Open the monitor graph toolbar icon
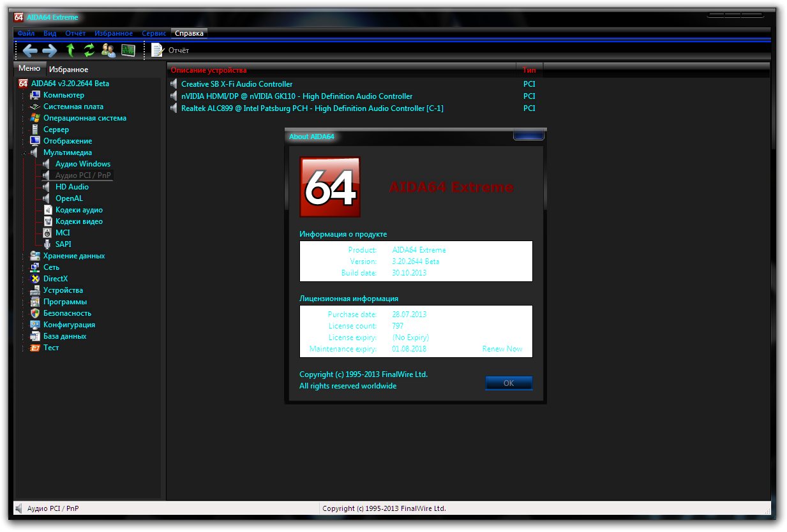Viewport: 787px width, 532px height. 128,50
